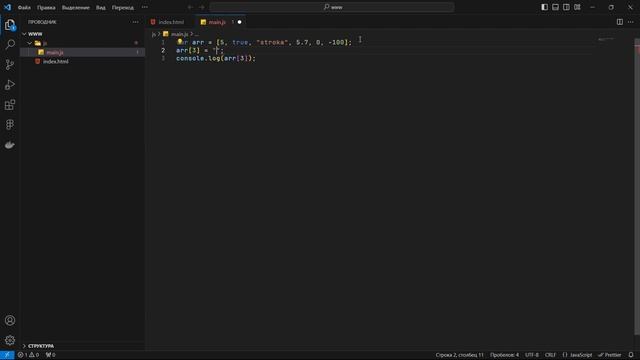Open the Figma extension icon in activity bar
640x360 pixels.
10,124
